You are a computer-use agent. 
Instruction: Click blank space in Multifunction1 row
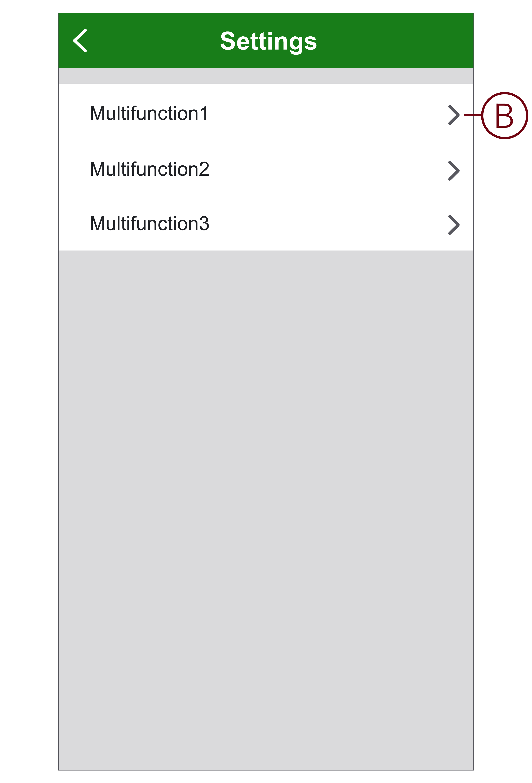point(327,113)
